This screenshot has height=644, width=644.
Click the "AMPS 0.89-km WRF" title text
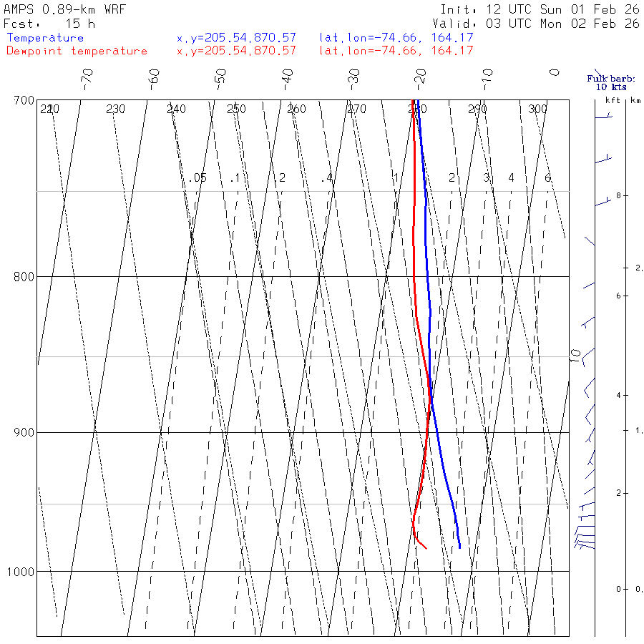[x=64, y=9]
